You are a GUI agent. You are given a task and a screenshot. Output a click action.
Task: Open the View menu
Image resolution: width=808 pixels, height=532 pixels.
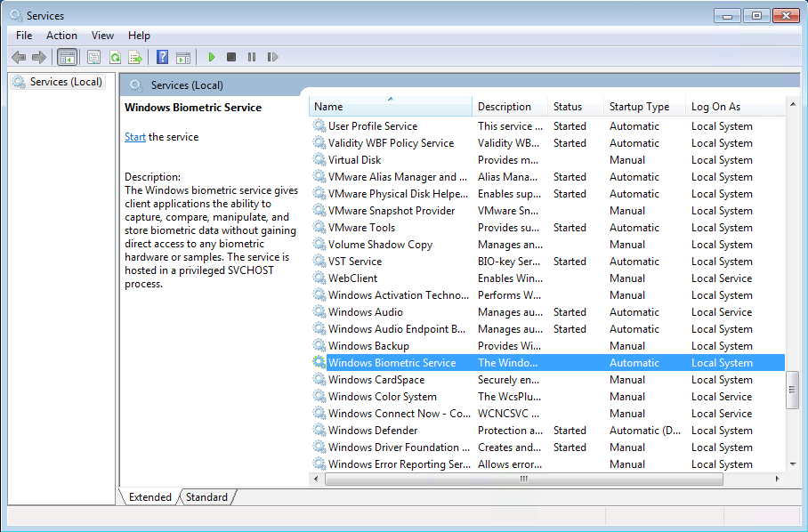pyautogui.click(x=102, y=36)
